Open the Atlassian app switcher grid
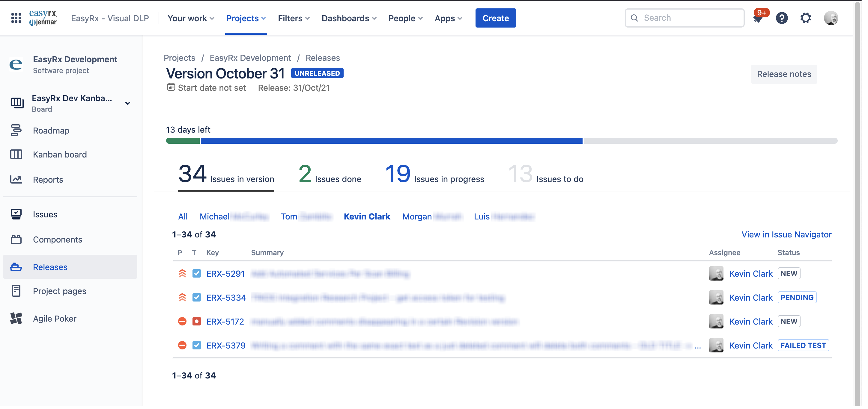Viewport: 868px width, 409px height. pyautogui.click(x=16, y=18)
